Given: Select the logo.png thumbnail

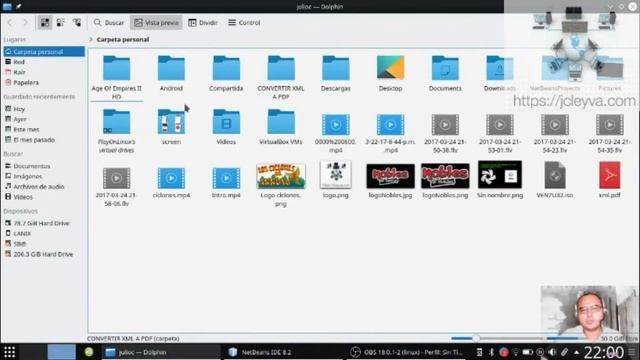Looking at the screenshot, I should pos(336,174).
